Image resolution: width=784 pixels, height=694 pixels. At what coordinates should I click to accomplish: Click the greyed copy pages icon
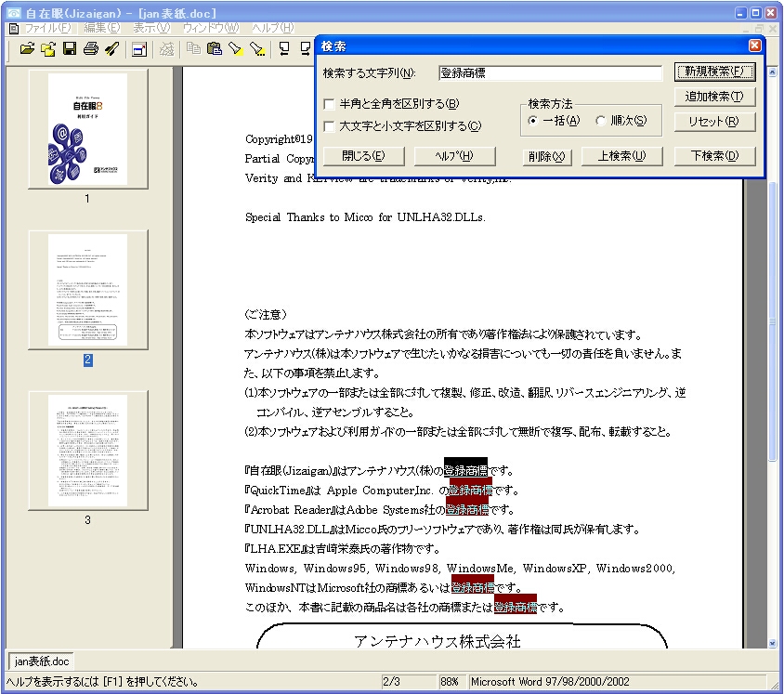pyautogui.click(x=193, y=48)
